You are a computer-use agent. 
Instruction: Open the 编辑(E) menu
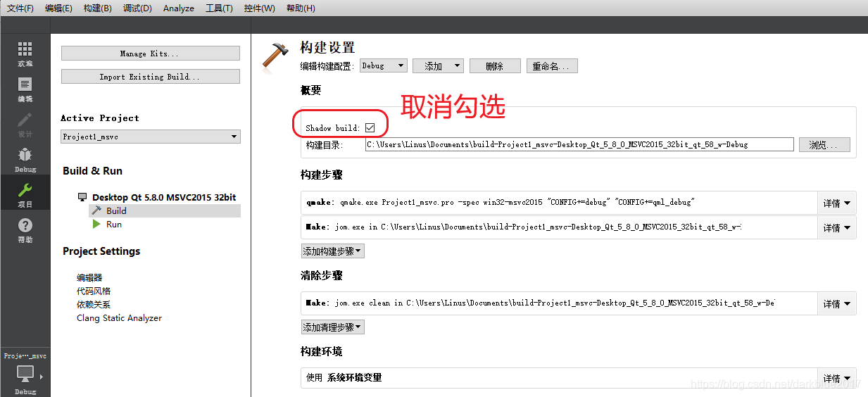point(58,8)
